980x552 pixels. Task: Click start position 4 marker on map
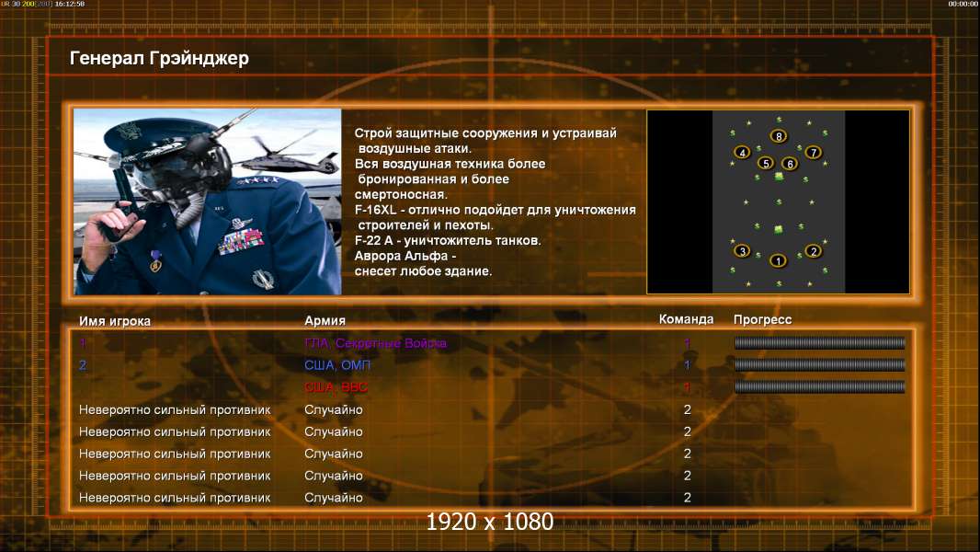[743, 152]
